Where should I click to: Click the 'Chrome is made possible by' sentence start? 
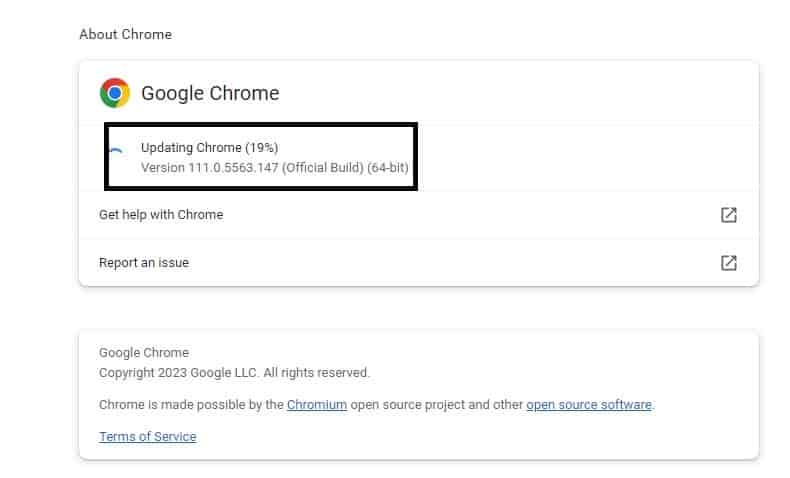point(191,404)
